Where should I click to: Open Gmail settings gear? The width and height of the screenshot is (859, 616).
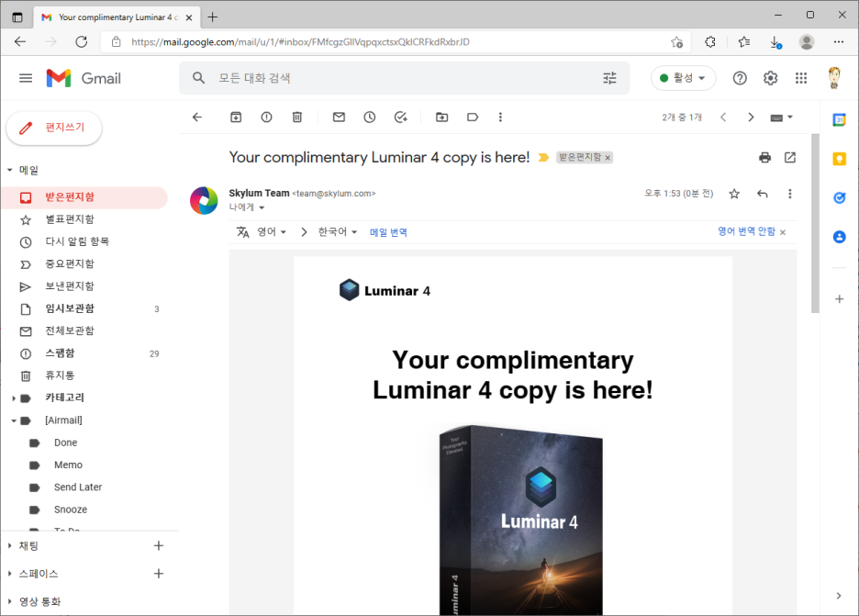(x=770, y=78)
